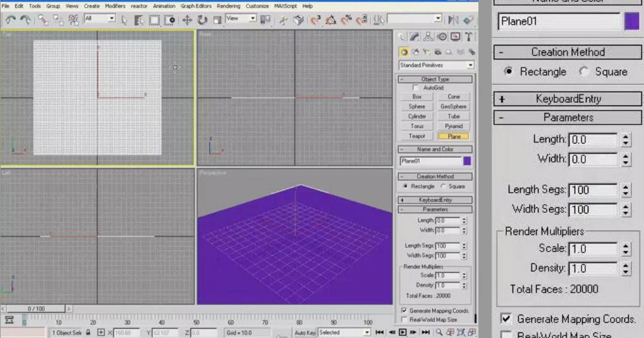644x338 pixels.
Task: Toggle the Percent Snap icon
Action: [346, 20]
